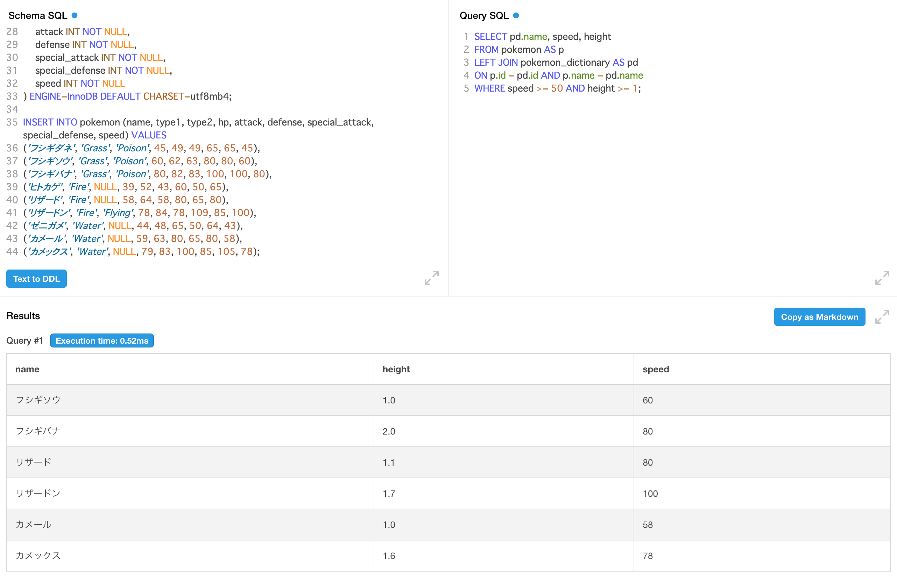Expand the Schema SQL editor panel
Image resolution: width=897 pixels, height=588 pixels.
(432, 278)
